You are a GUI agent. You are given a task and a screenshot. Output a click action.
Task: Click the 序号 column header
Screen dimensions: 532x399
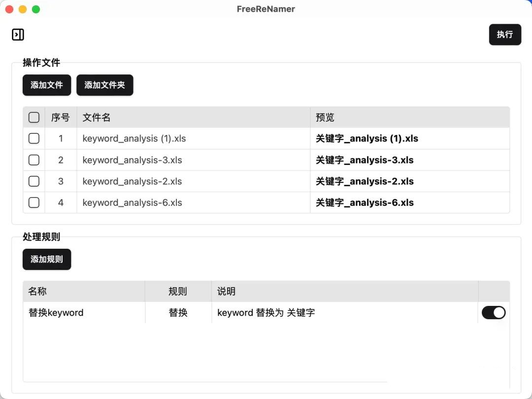pos(61,117)
